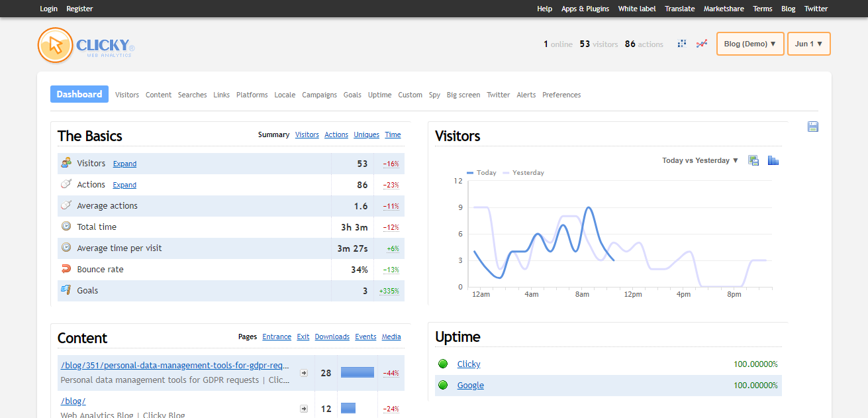The image size is (868, 418).
Task: Open the Blog (Demo) site dropdown
Action: click(750, 44)
